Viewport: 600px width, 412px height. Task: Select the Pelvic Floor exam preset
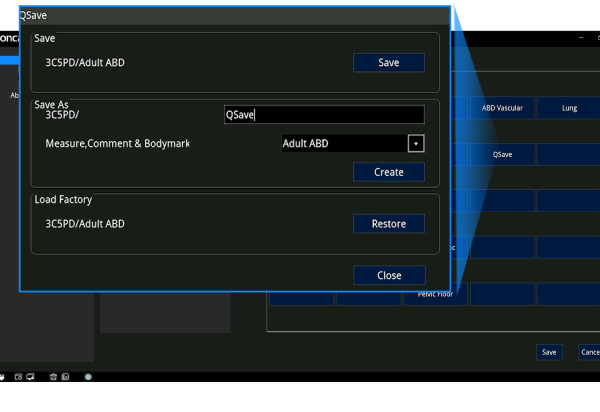tap(435, 294)
